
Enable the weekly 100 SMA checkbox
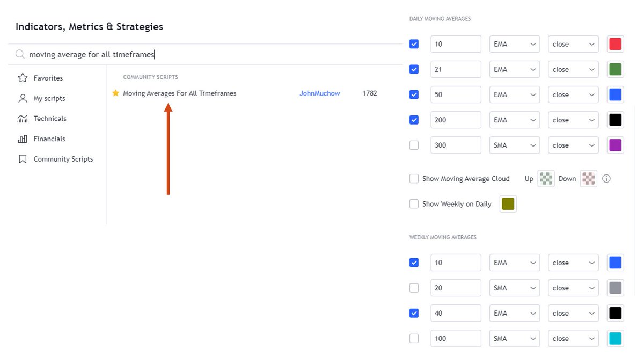pos(414,338)
